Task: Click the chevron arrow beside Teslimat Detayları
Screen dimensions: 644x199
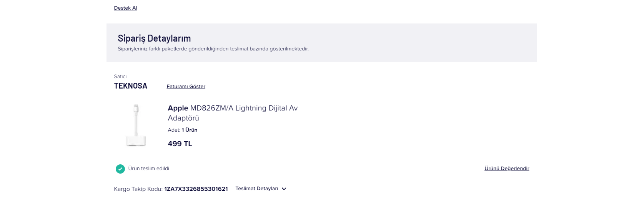Action: [284, 189]
